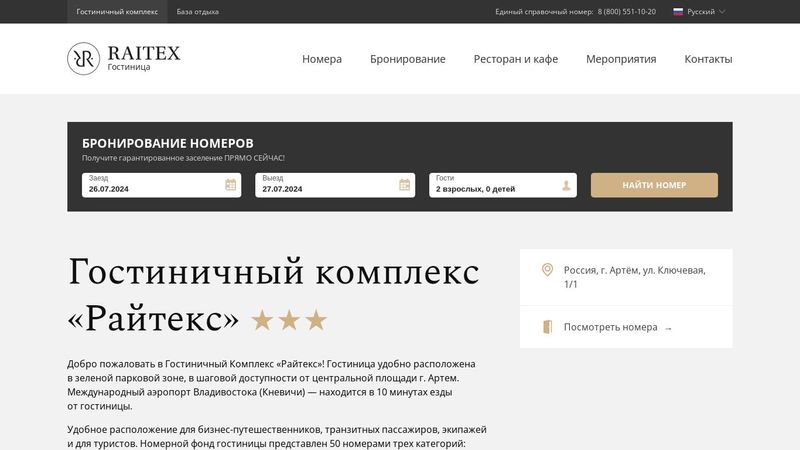Open the check-out calendar icon

[x=405, y=185]
